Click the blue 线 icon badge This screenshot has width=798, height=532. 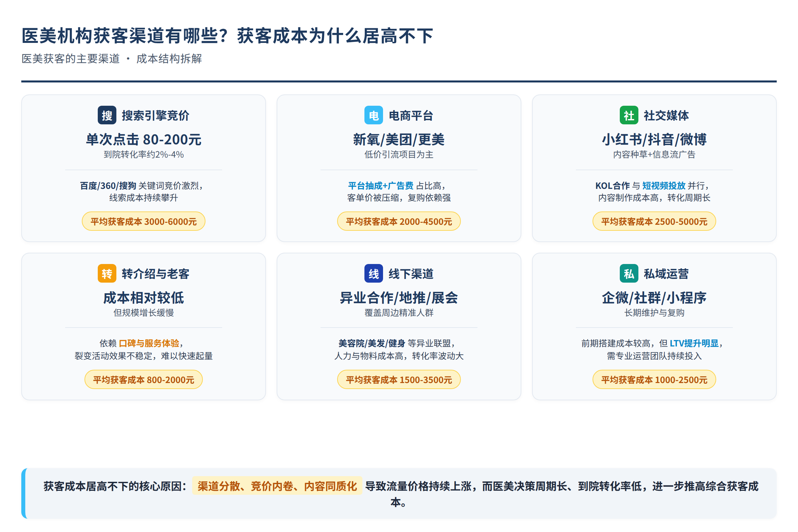coord(373,273)
